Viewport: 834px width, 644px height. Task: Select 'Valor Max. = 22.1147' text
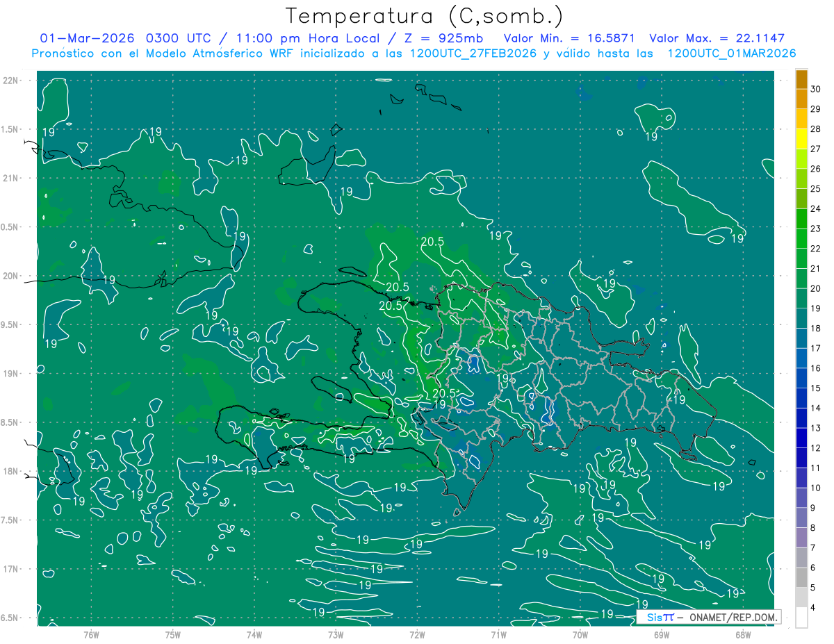point(717,38)
